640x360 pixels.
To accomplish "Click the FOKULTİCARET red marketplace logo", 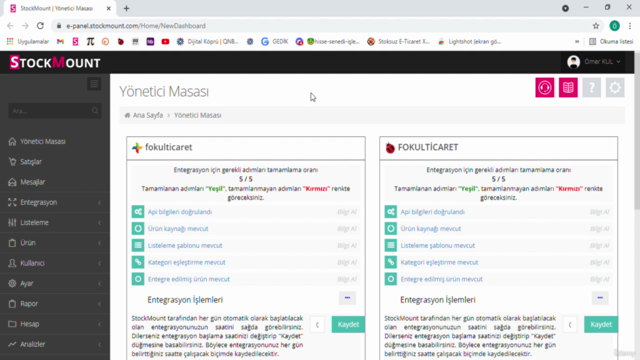I will [390, 148].
